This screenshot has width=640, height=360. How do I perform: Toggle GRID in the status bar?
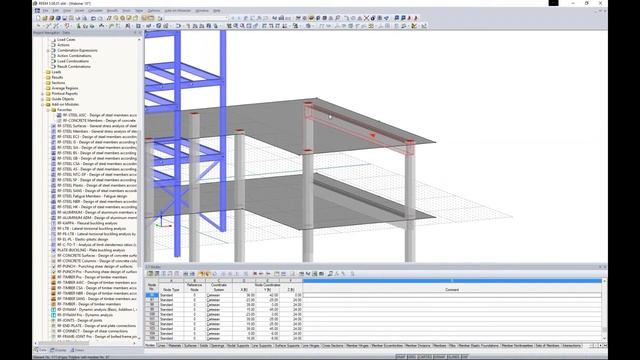click(411, 357)
